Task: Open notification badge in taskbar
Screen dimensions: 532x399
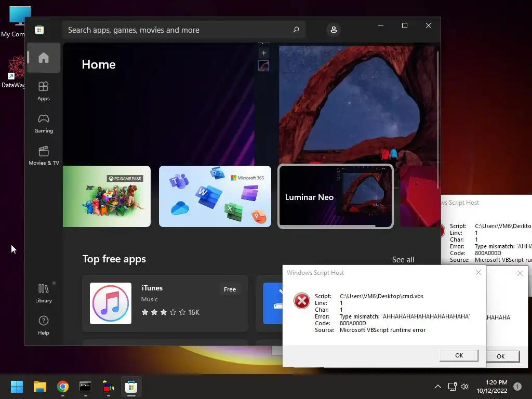Action: click(517, 387)
